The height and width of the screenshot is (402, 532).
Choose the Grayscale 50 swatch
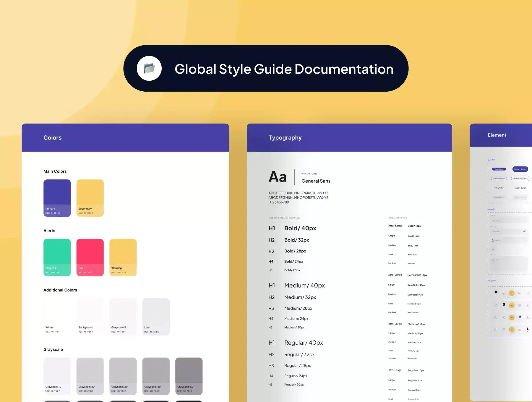click(x=189, y=376)
